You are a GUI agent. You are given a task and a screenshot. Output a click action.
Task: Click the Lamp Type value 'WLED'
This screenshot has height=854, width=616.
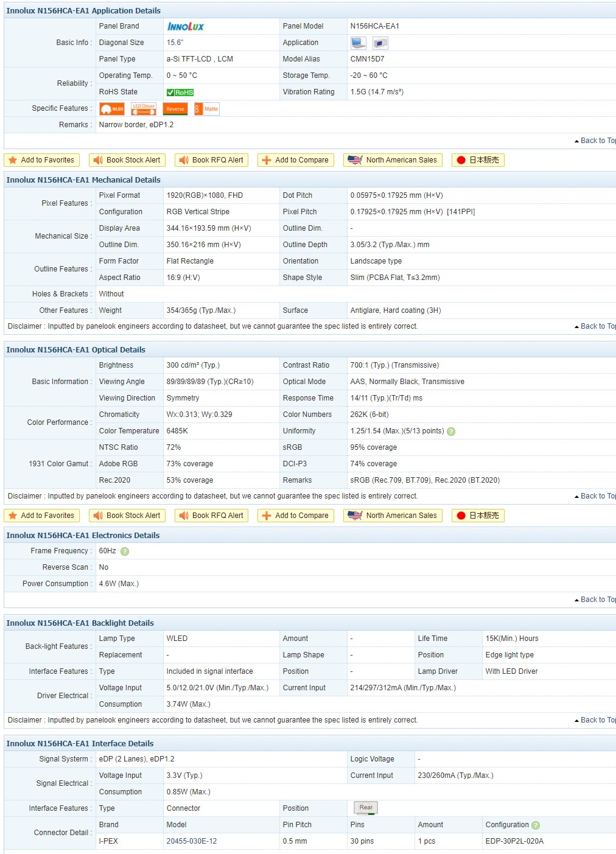177,639
